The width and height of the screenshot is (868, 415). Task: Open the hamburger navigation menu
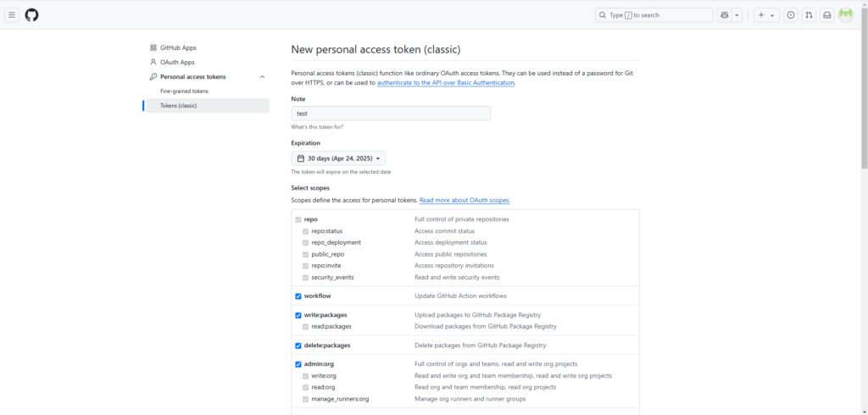(12, 15)
